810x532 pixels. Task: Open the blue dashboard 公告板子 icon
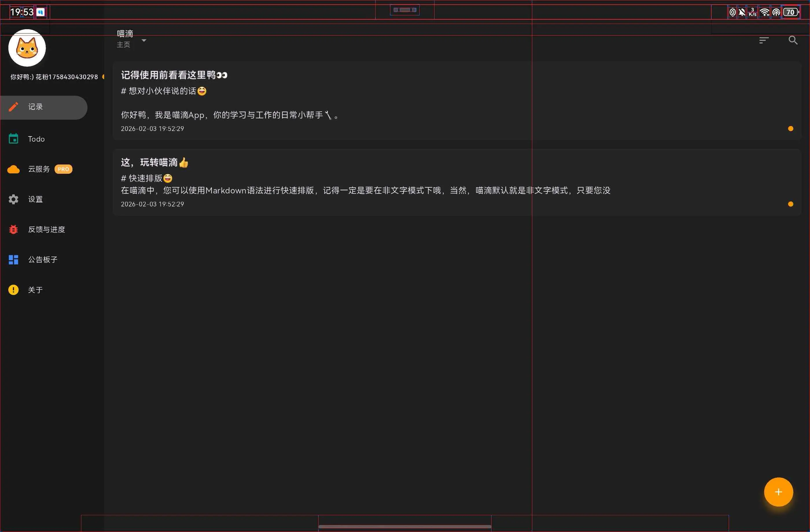(13, 260)
